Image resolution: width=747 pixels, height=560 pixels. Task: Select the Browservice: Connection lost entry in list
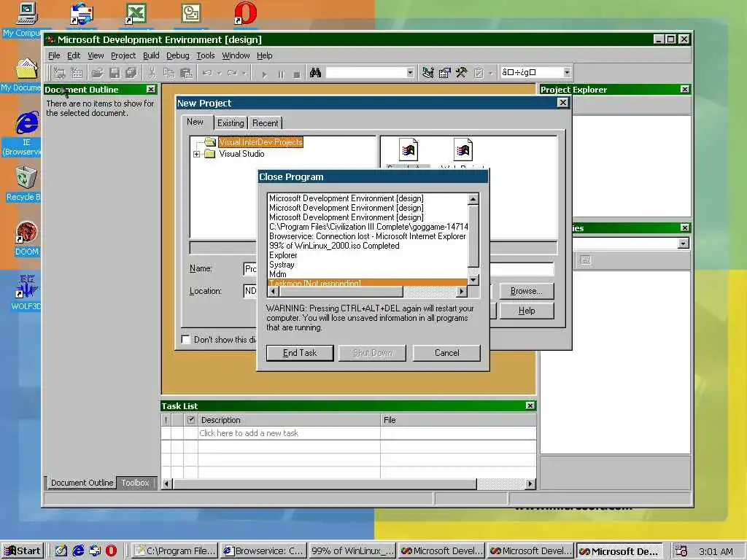pyautogui.click(x=368, y=236)
